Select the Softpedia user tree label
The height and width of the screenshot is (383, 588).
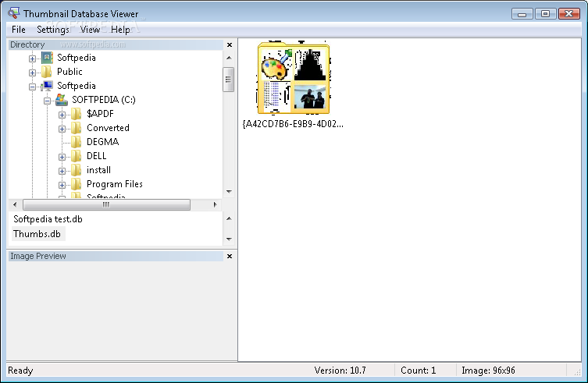76,58
